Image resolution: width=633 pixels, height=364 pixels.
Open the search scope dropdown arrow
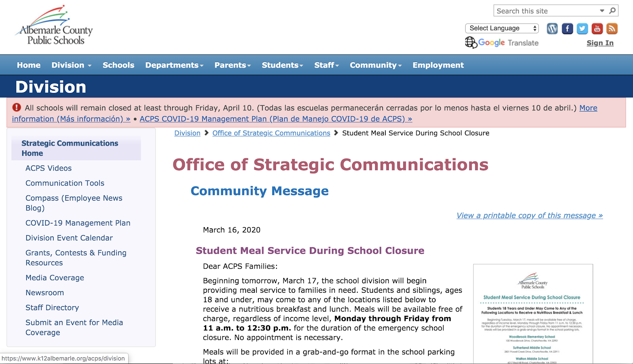click(x=602, y=11)
